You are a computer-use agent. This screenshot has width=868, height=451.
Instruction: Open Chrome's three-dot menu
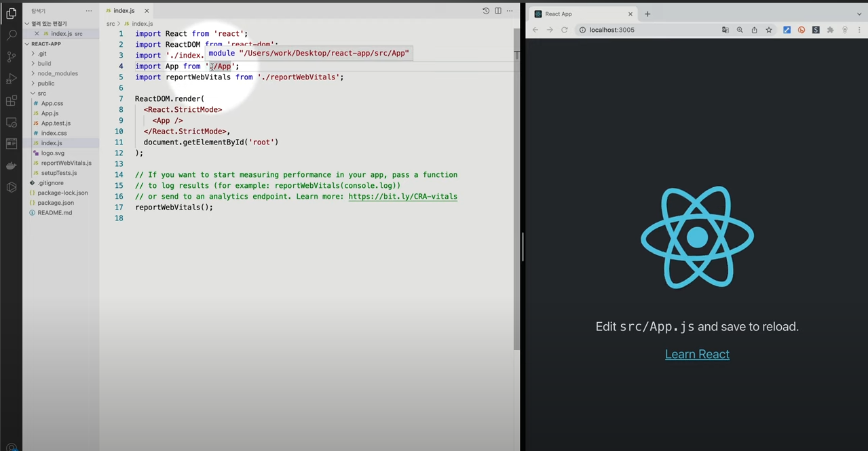click(x=860, y=30)
